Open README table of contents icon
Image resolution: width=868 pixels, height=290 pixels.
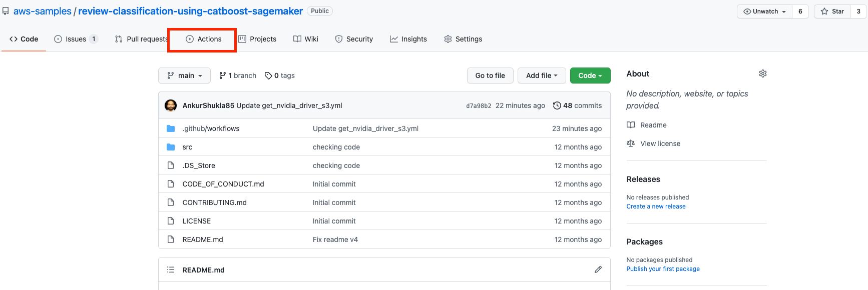pos(171,270)
